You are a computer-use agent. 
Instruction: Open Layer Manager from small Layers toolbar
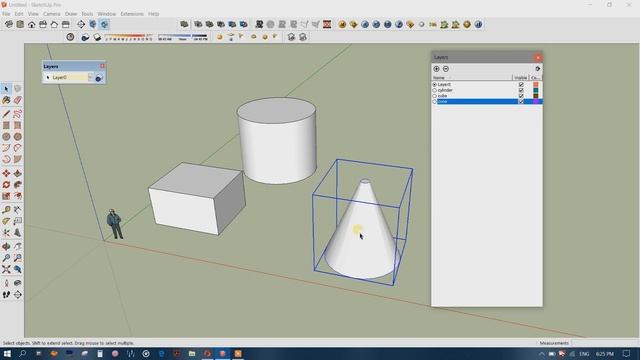click(98, 78)
